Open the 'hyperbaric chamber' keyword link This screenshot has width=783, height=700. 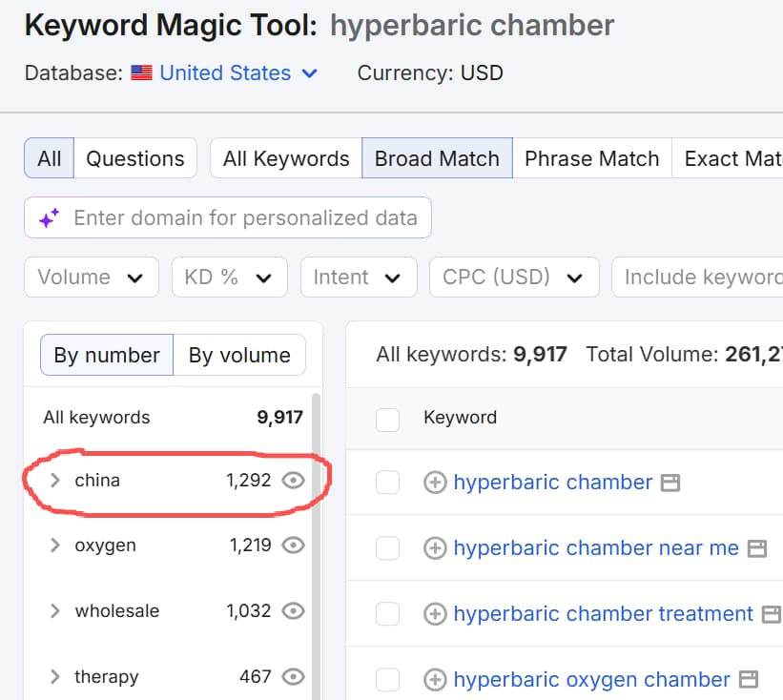553,483
